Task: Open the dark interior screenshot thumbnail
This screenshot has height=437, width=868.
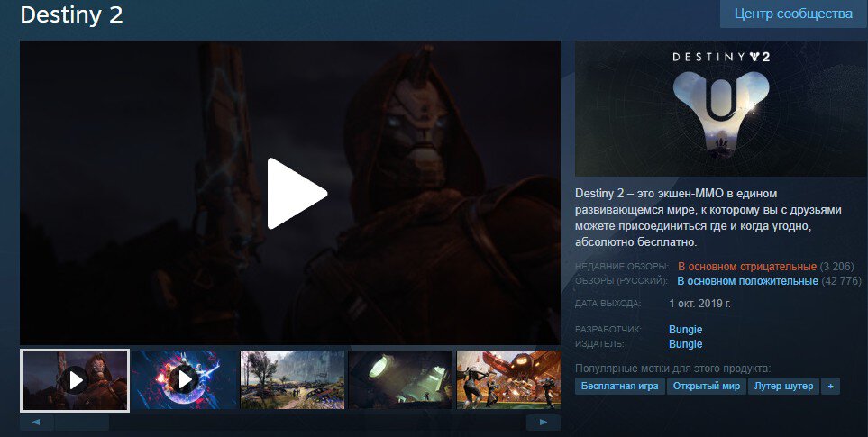Action: click(401, 380)
